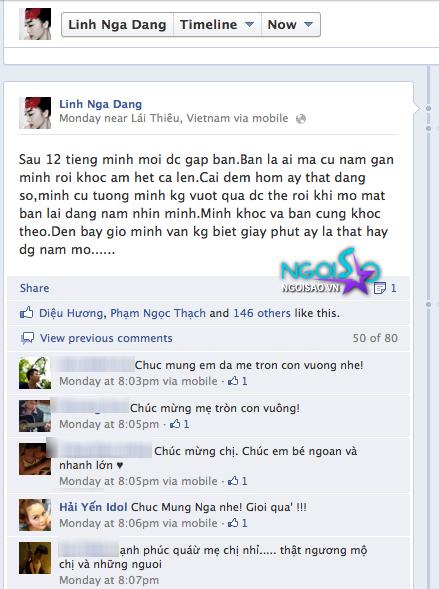This screenshot has height=589, width=439.
Task: Click like thumb on Hải Yến Idol comment
Action: click(x=233, y=523)
